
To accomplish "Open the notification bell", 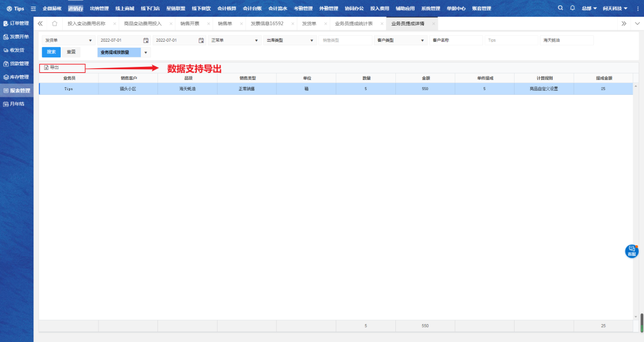I will pyautogui.click(x=572, y=8).
